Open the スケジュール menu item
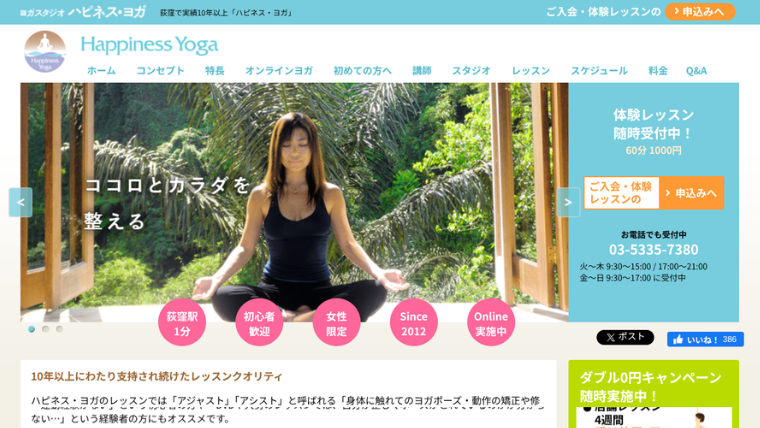The width and height of the screenshot is (760, 428). 599,71
